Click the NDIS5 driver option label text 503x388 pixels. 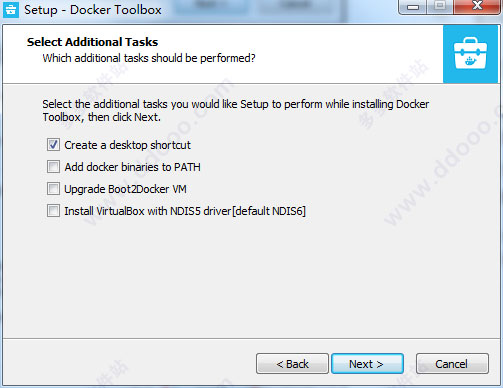185,211
